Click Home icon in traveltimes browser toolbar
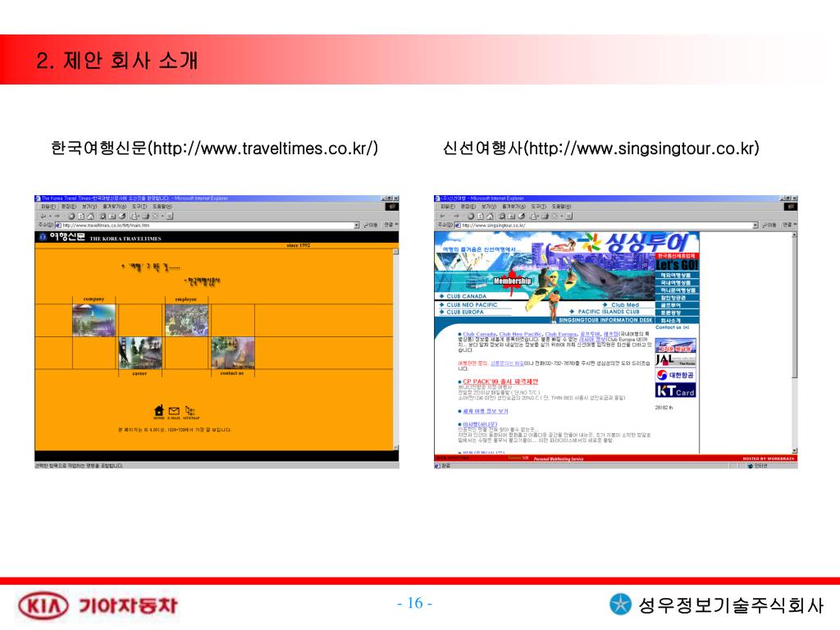This screenshot has width=840, height=630. (90, 217)
